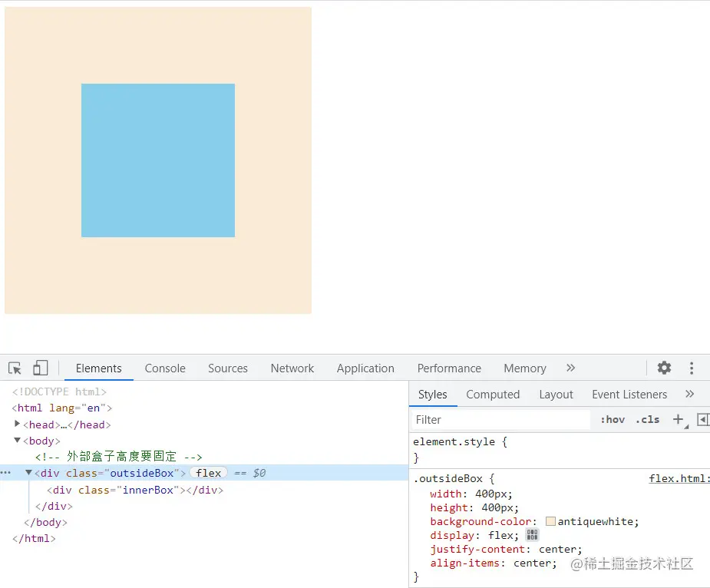Click the align-items center value

click(x=532, y=563)
